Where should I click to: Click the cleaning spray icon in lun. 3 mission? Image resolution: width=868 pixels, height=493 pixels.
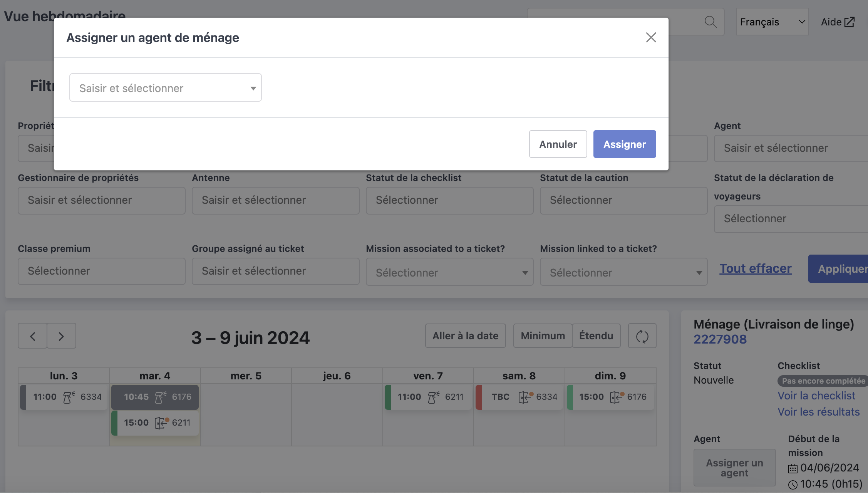69,397
